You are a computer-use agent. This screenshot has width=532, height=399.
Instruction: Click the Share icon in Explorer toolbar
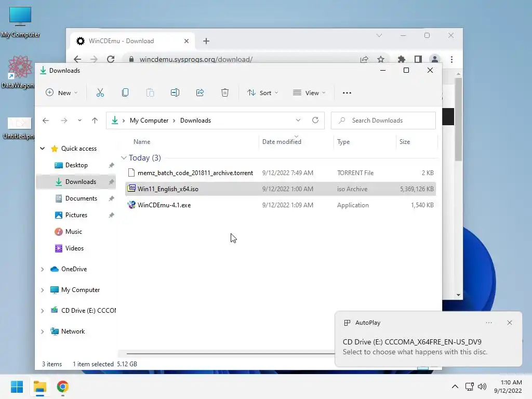click(x=200, y=92)
